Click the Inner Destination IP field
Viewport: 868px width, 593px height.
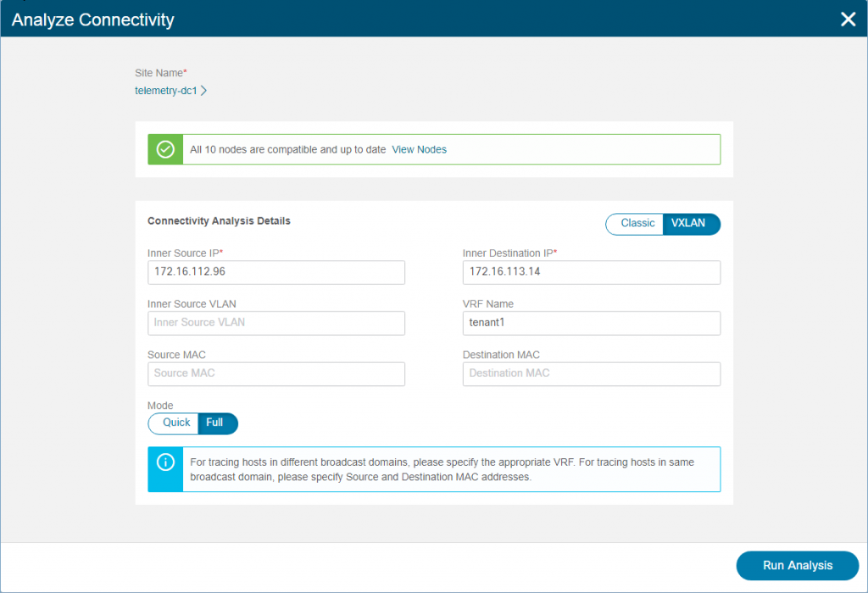pos(591,272)
